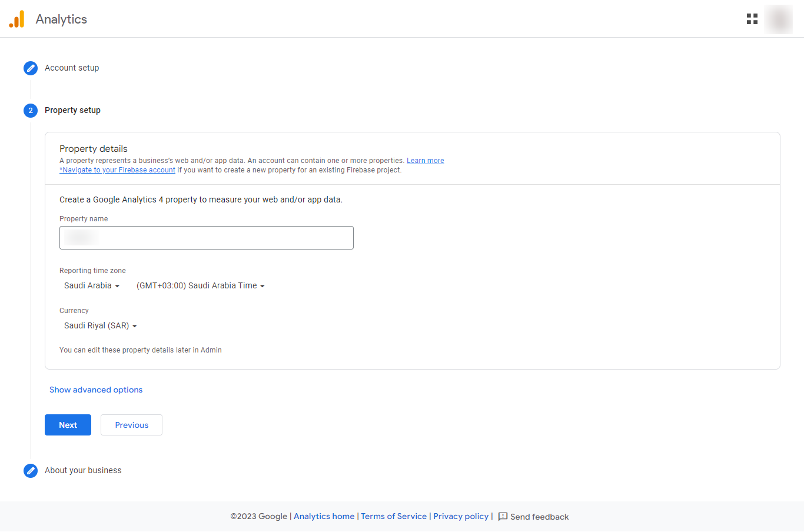Go to the Account setup step
This screenshot has width=804, height=532.
[72, 68]
